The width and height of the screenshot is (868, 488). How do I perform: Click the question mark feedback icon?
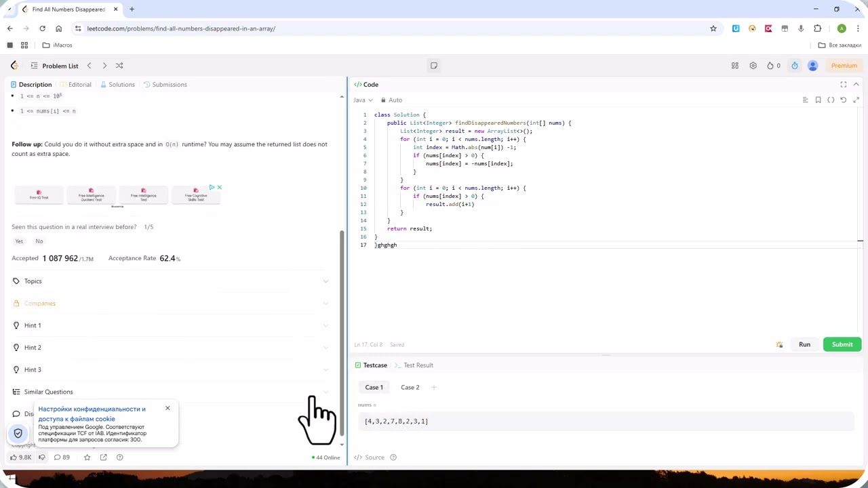(120, 457)
